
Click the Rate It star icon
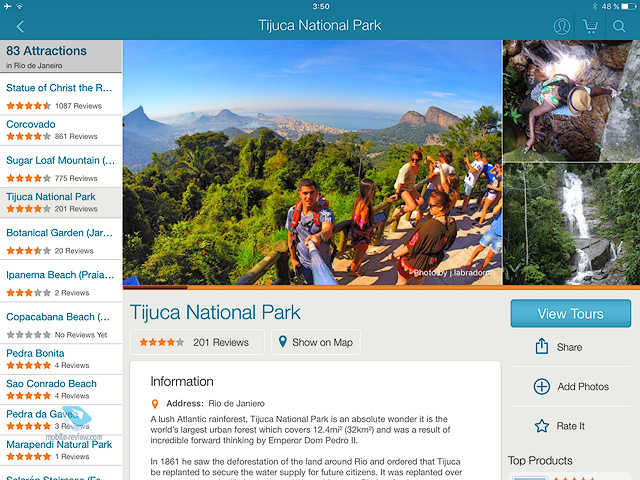pyautogui.click(x=542, y=426)
